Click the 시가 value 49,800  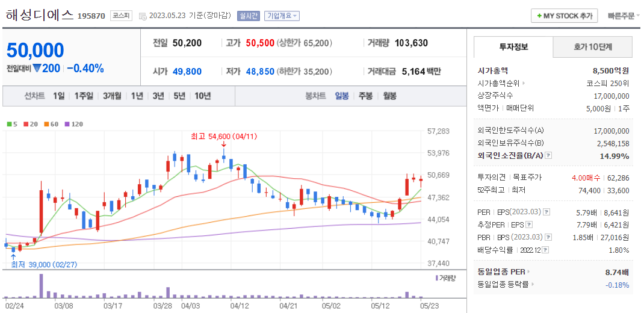[x=187, y=72]
